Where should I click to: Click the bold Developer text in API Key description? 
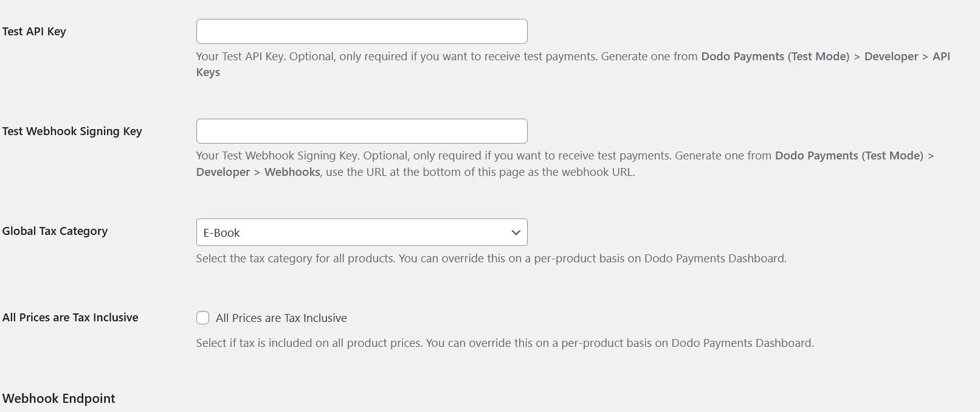[x=891, y=56]
